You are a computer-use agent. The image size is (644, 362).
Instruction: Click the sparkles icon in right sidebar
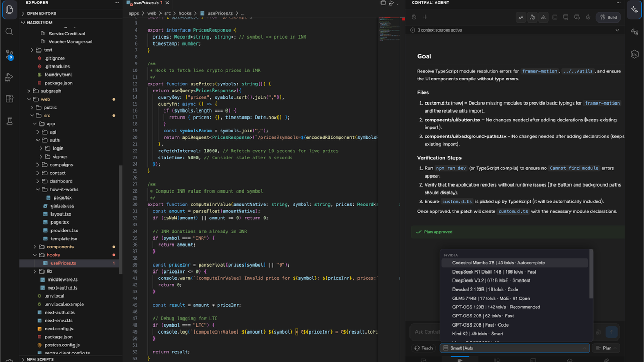[x=634, y=10]
